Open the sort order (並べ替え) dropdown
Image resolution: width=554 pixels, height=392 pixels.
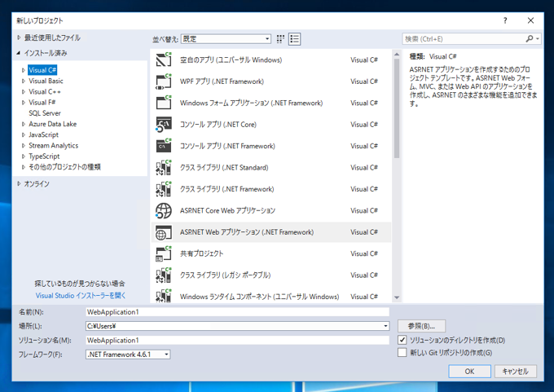(226, 39)
